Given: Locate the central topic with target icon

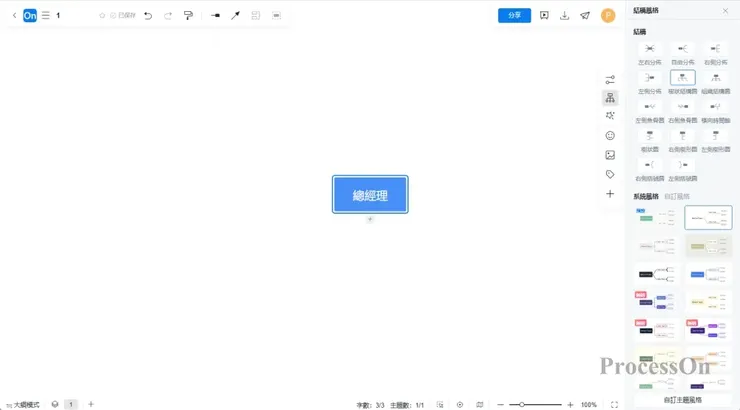Looking at the screenshot, I should coord(460,405).
